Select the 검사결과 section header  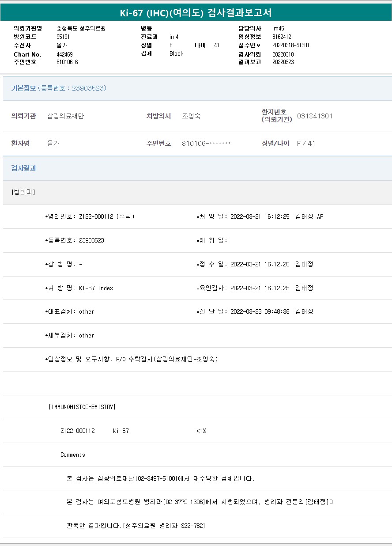pos(24,168)
